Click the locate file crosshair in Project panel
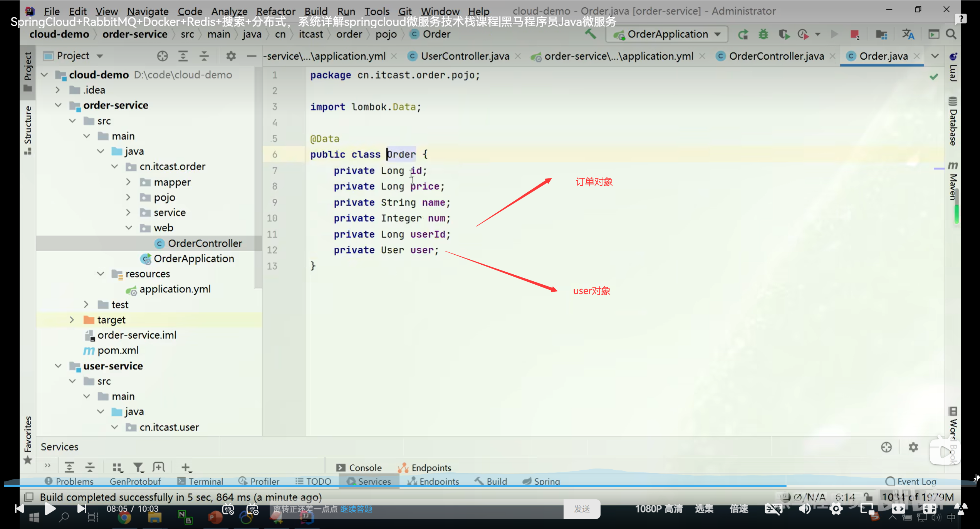980x529 pixels. [x=162, y=56]
